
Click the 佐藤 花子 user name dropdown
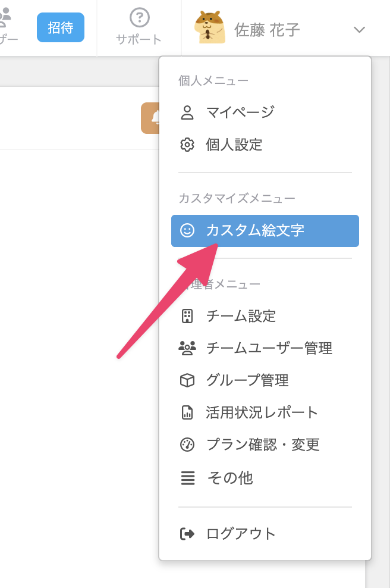pyautogui.click(x=267, y=30)
